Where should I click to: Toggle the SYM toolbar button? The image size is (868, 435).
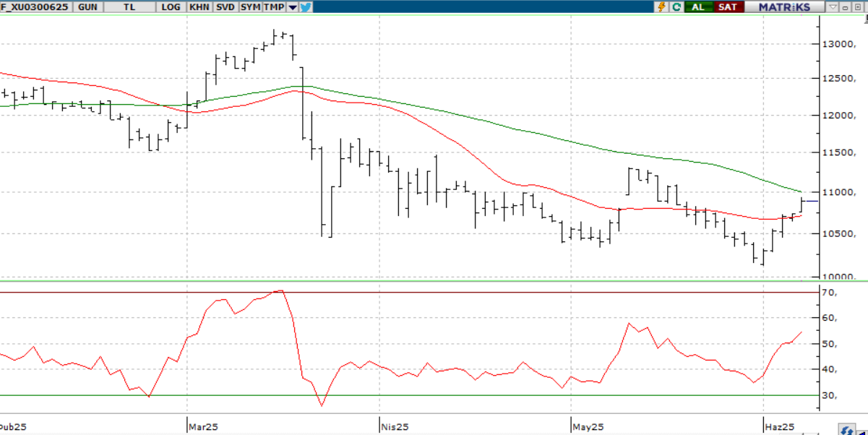click(x=250, y=7)
